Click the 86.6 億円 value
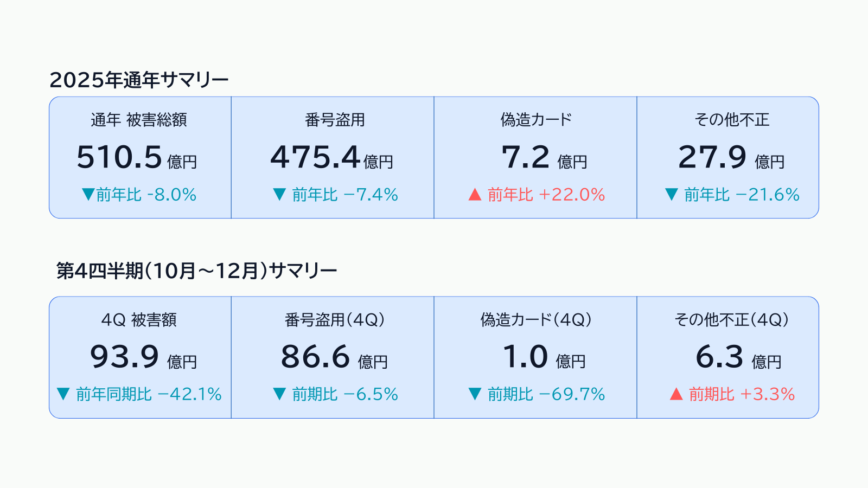The width and height of the screenshot is (868, 488). click(334, 357)
